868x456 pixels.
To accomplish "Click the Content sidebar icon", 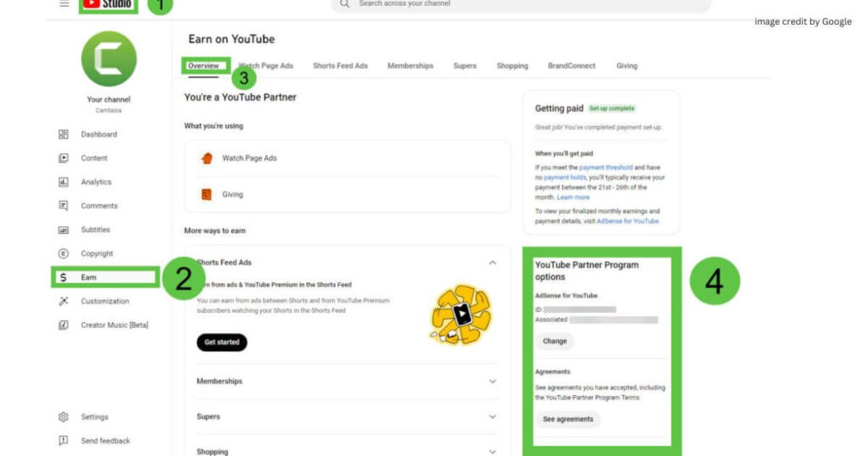I will click(x=64, y=158).
